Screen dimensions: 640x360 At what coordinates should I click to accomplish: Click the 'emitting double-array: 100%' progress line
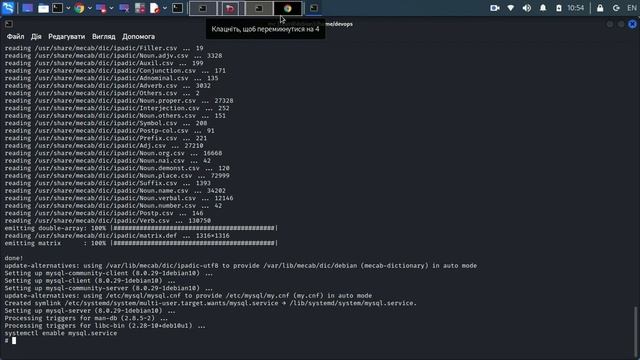[x=141, y=228]
